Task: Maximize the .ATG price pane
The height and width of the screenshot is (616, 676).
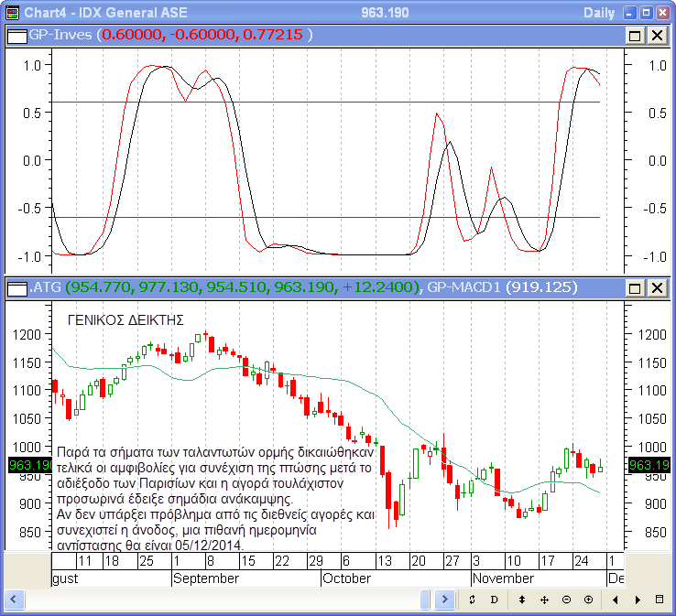Action: 636,288
